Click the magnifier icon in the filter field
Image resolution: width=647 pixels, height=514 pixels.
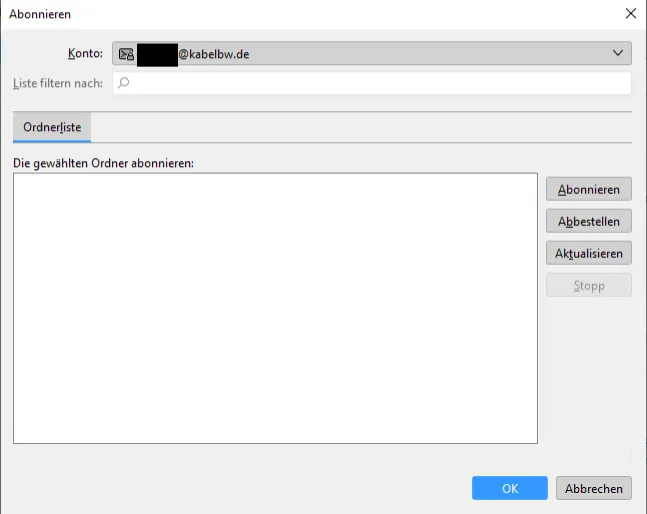[123, 83]
